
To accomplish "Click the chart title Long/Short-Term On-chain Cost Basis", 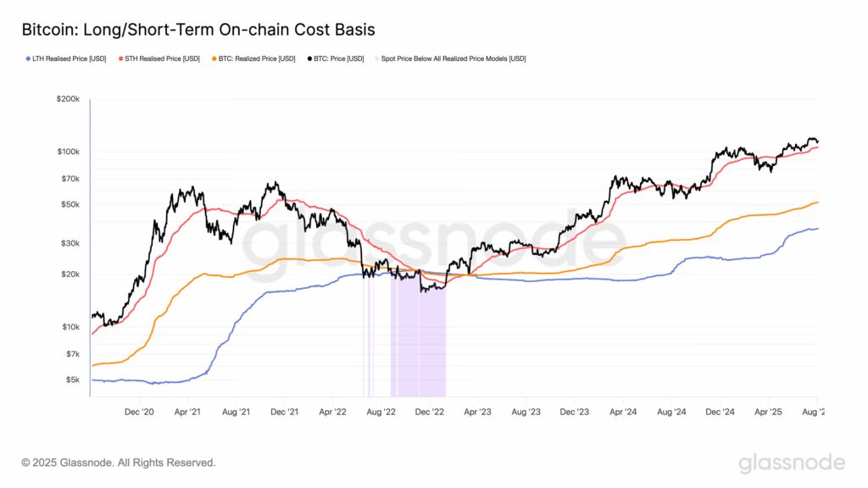I will click(198, 30).
